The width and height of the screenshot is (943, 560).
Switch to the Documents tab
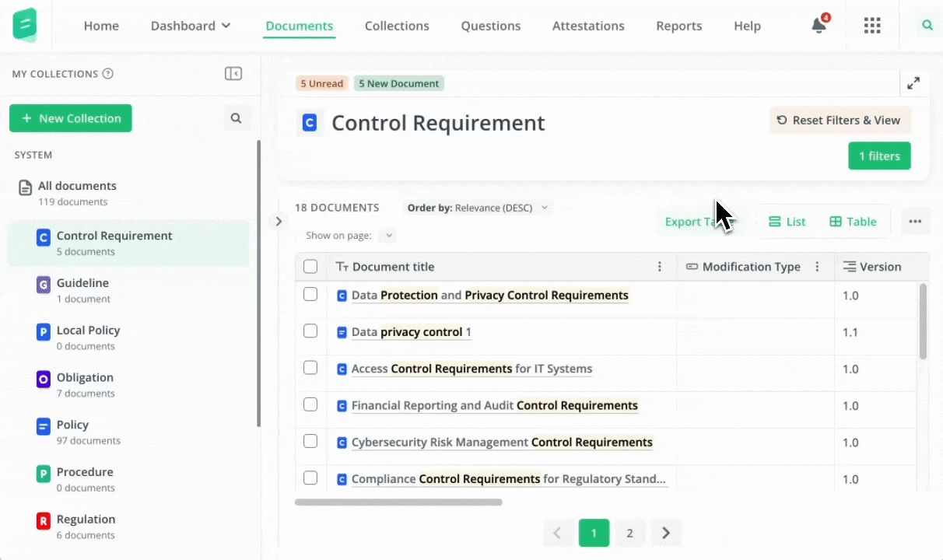point(300,26)
